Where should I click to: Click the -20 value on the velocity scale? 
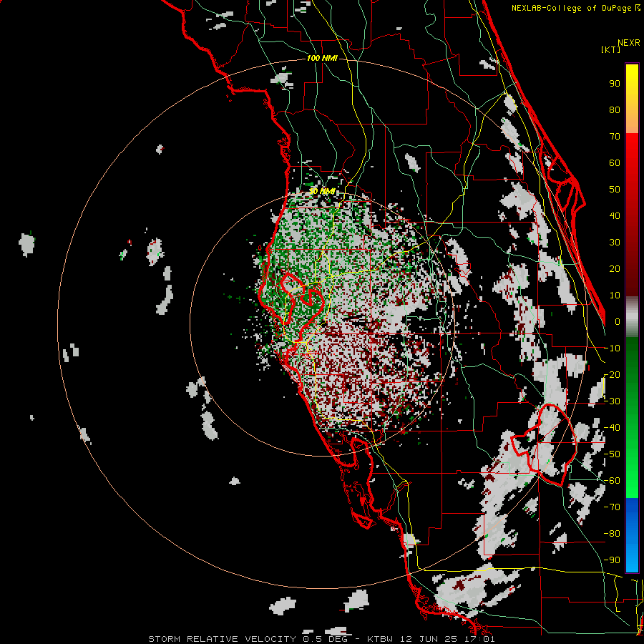click(612, 374)
